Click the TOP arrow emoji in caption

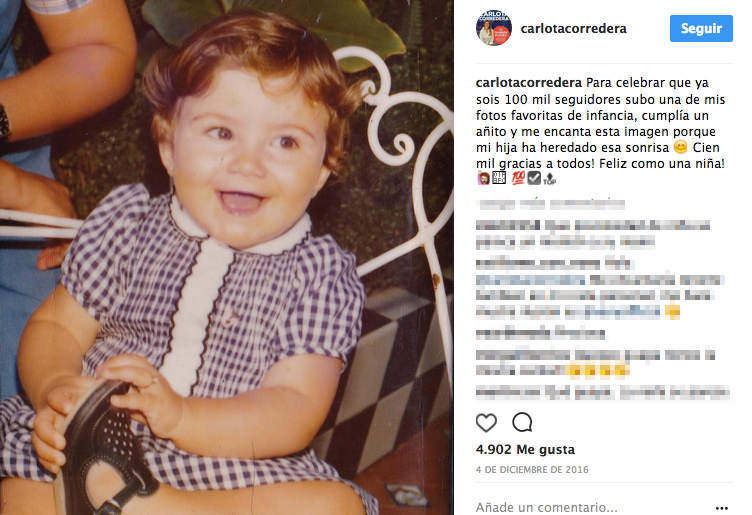[550, 179]
